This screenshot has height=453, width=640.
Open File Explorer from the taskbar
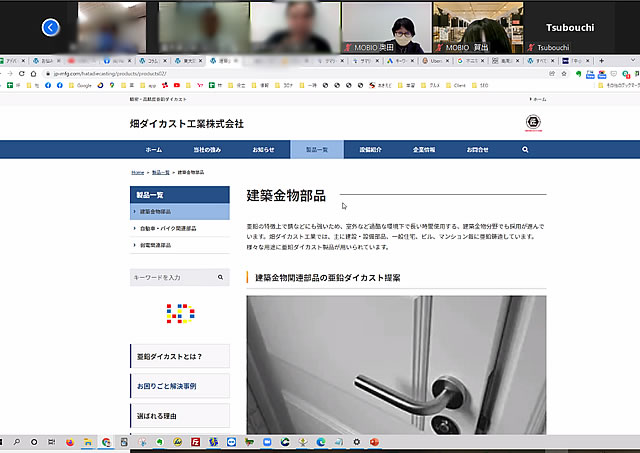pyautogui.click(x=88, y=442)
